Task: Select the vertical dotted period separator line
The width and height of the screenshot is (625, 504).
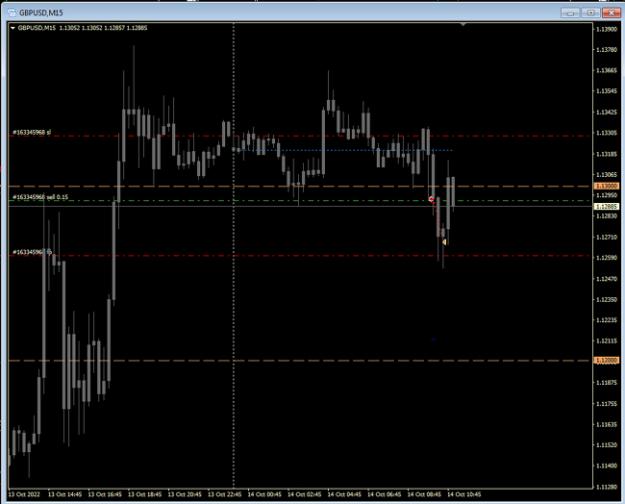Action: click(234, 255)
